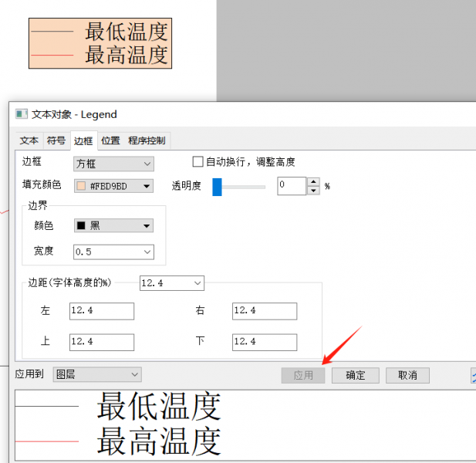476x463 pixels.
Task: Click the 左 margin input field
Action: coord(102,311)
